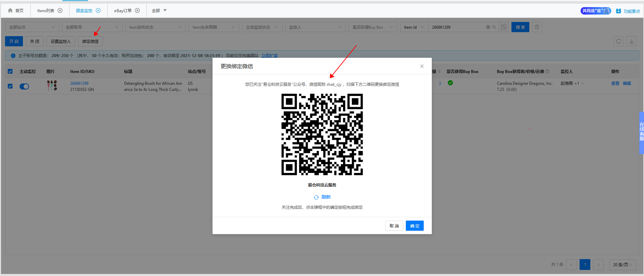Image resolution: width=644 pixels, height=276 pixels.
Task: Clear the search input with the X icon
Action: [488, 27]
